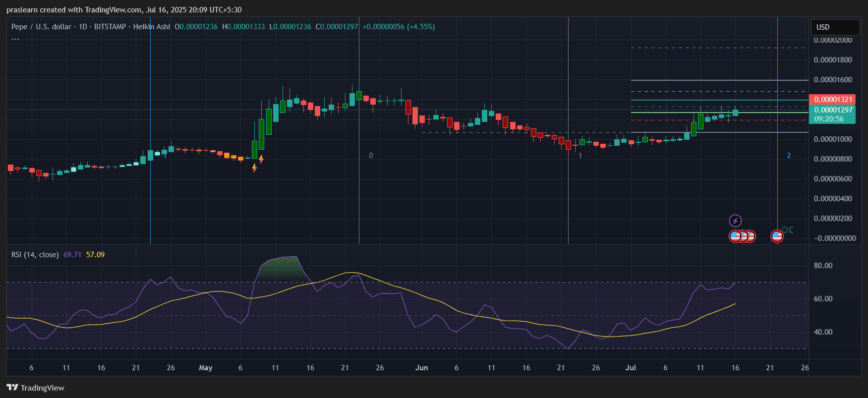The height and width of the screenshot is (398, 868).
Task: Click the 0.00000800 price axis label
Action: click(x=833, y=159)
